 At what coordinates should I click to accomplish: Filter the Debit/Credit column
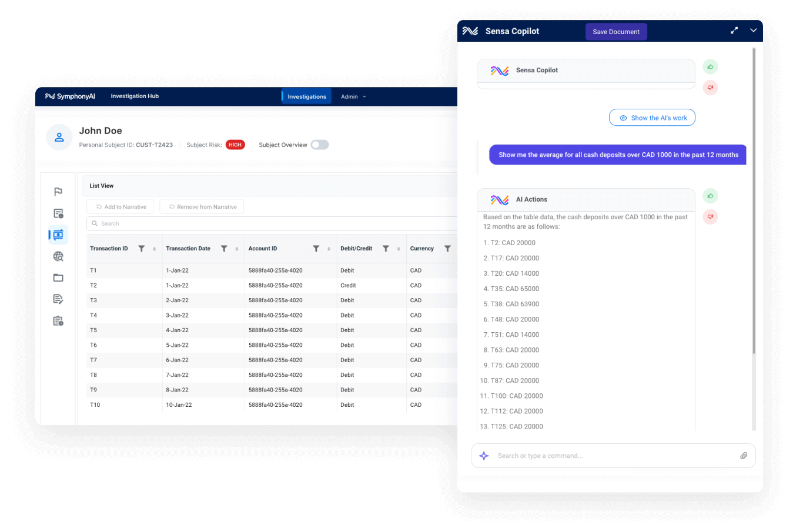click(x=386, y=249)
